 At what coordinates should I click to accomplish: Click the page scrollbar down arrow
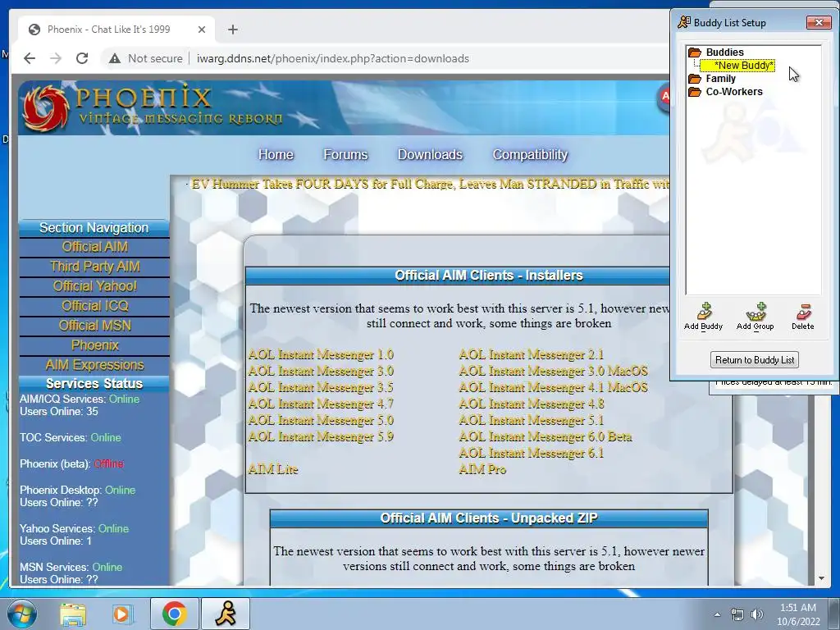tap(821, 578)
